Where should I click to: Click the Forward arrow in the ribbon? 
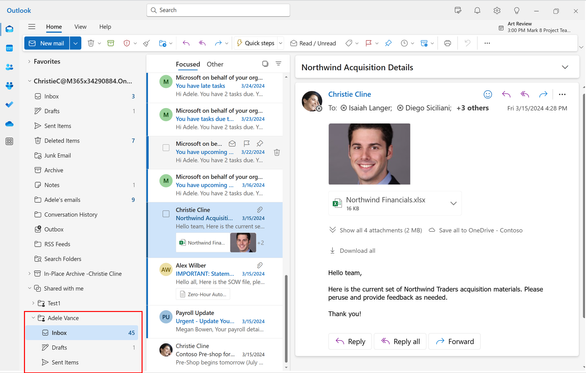(218, 43)
